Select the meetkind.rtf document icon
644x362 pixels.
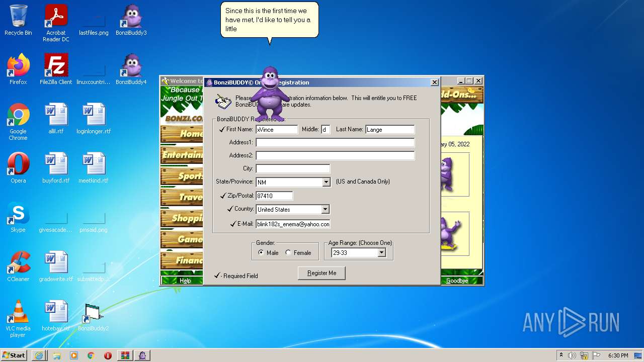[x=94, y=168]
